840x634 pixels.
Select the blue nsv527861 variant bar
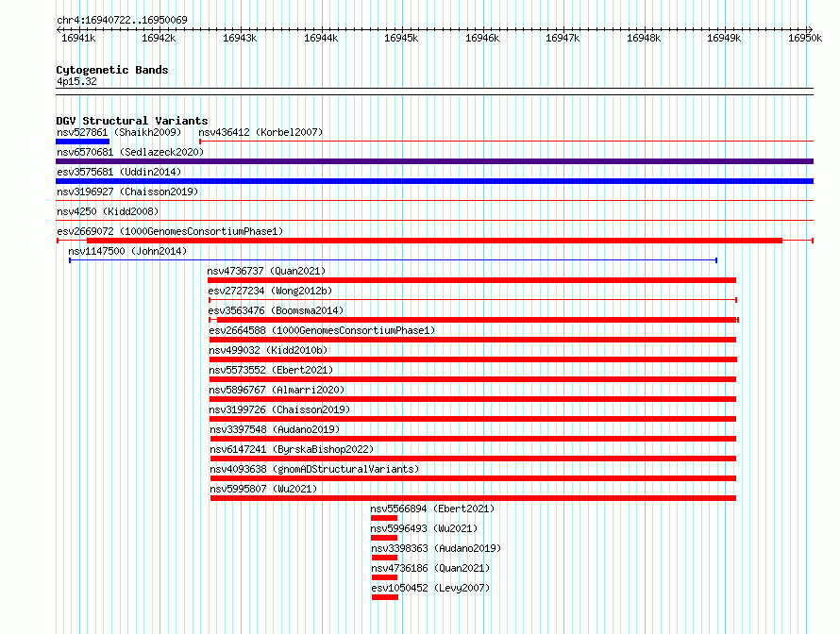[x=82, y=142]
